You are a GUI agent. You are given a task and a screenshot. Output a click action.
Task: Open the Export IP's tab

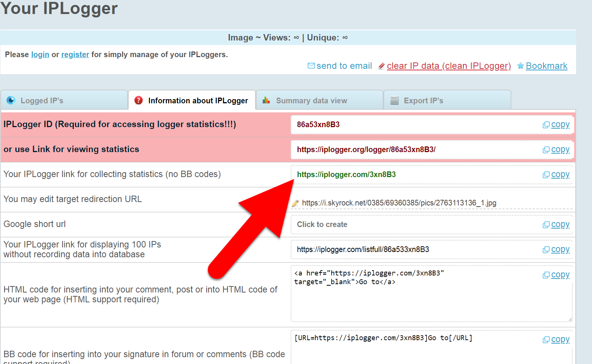pyautogui.click(x=447, y=100)
